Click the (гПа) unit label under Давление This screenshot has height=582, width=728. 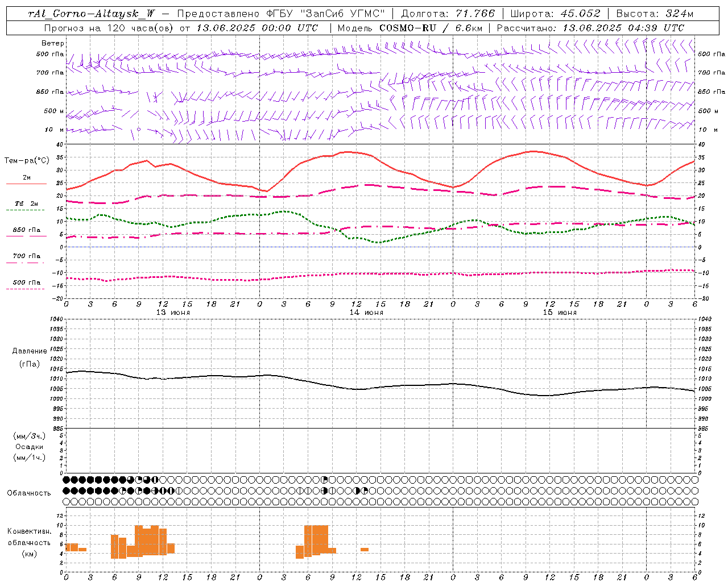pyautogui.click(x=30, y=364)
